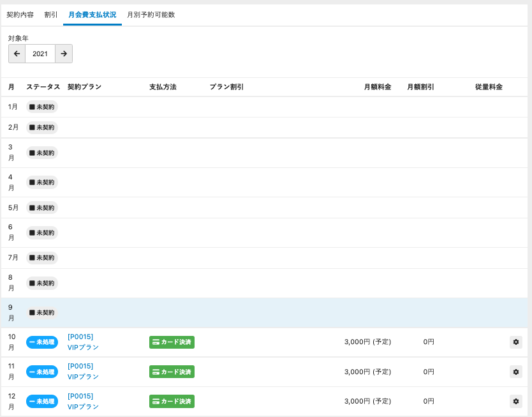Viewport: 532px width, 417px height.
Task: Switch to the 契約内容 tab
Action: click(20, 14)
